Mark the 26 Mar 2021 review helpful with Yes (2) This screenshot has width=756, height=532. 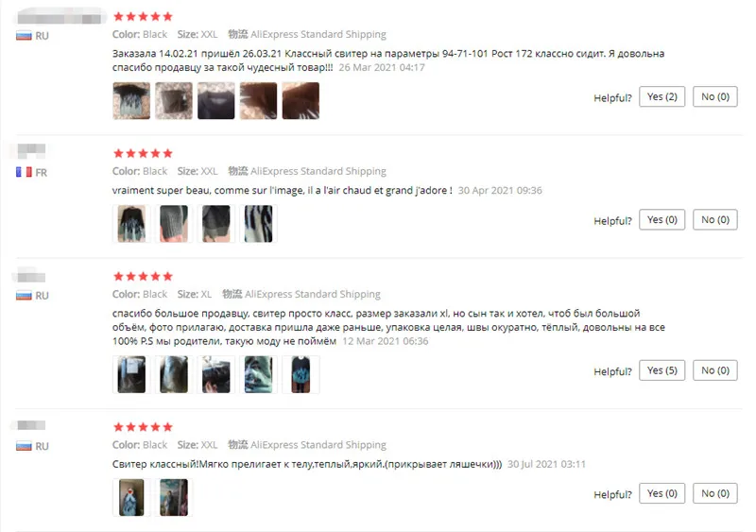tap(661, 97)
